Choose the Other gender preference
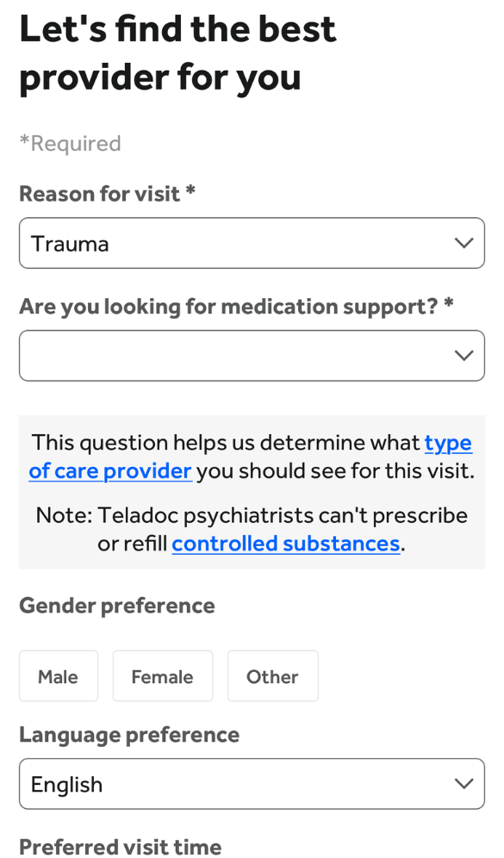The image size is (504, 858). 272,676
